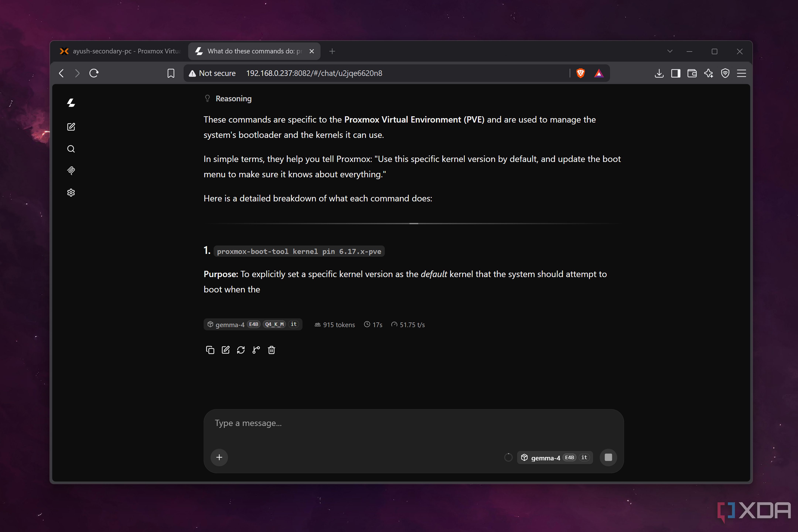Expand the tab search dropdown chevron
Viewport: 798px width, 532px height.
tap(670, 51)
